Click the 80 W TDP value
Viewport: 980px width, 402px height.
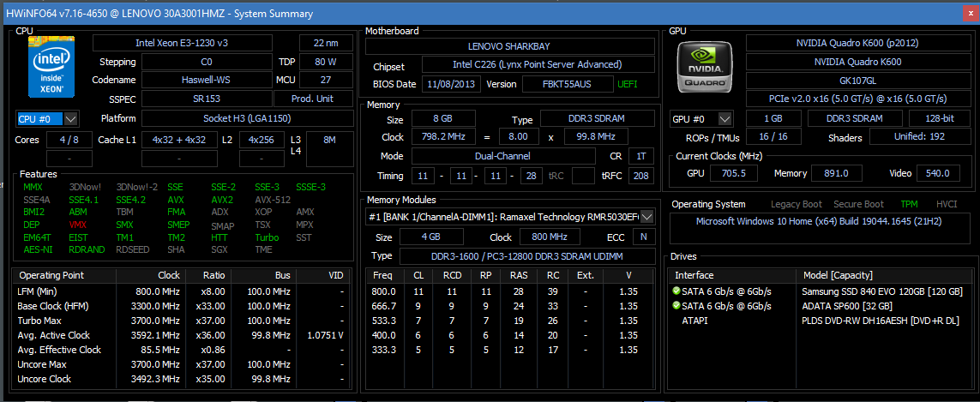327,62
